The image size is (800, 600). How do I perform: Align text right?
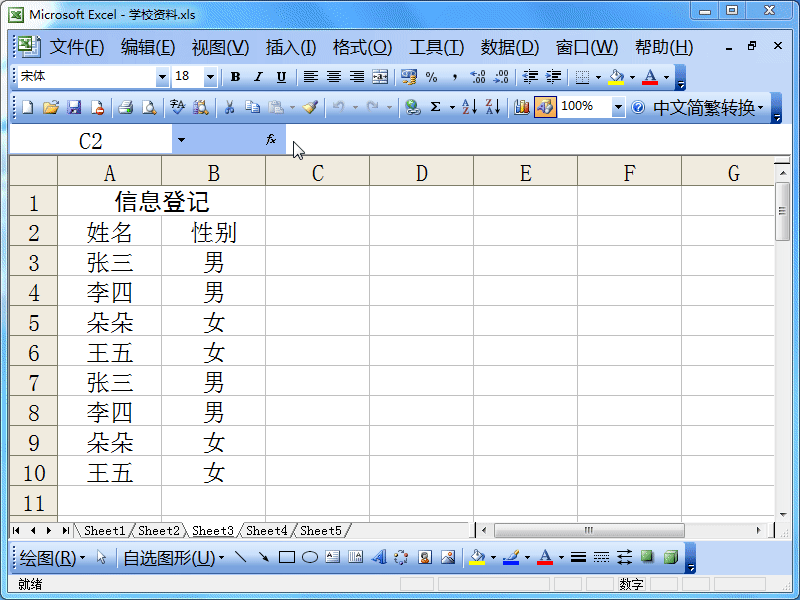click(x=357, y=77)
